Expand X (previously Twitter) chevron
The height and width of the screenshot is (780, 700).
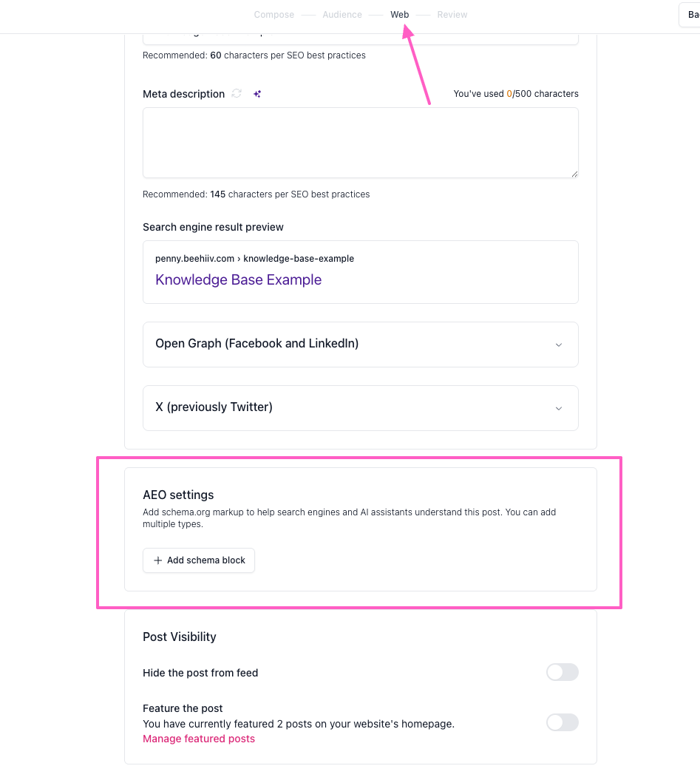pos(559,408)
